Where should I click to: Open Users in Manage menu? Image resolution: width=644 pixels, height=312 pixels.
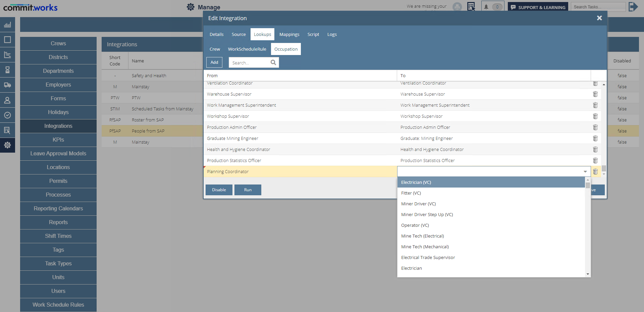(x=58, y=291)
